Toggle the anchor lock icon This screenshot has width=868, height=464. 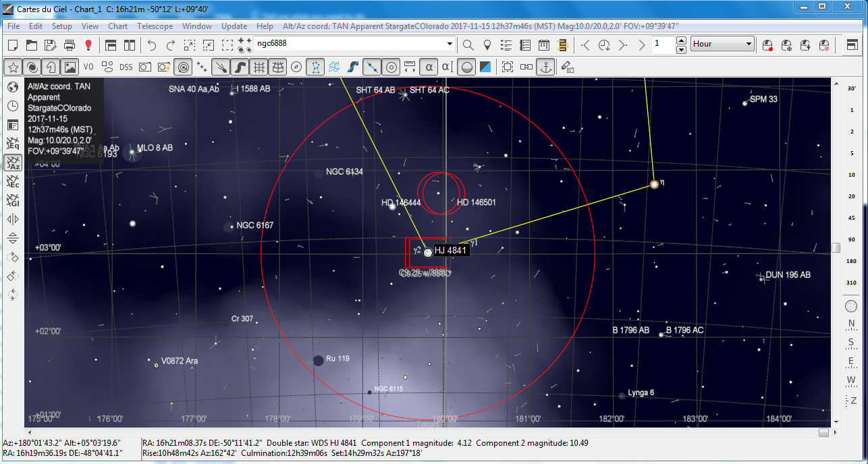545,67
